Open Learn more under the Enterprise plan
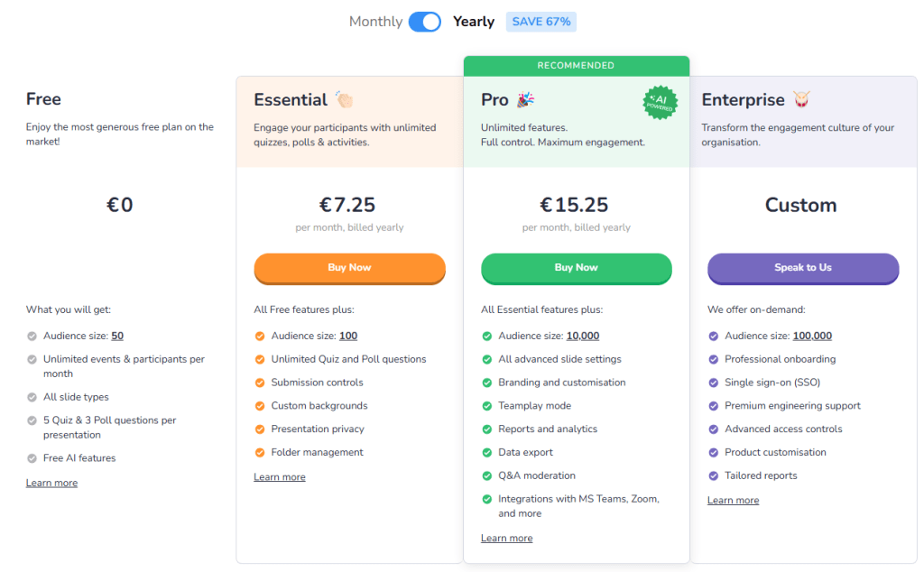 click(x=733, y=501)
